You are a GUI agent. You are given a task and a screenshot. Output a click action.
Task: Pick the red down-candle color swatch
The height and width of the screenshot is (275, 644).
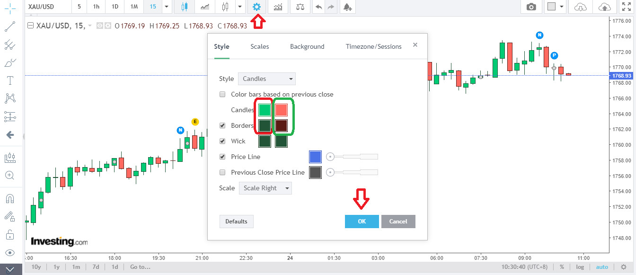point(282,110)
